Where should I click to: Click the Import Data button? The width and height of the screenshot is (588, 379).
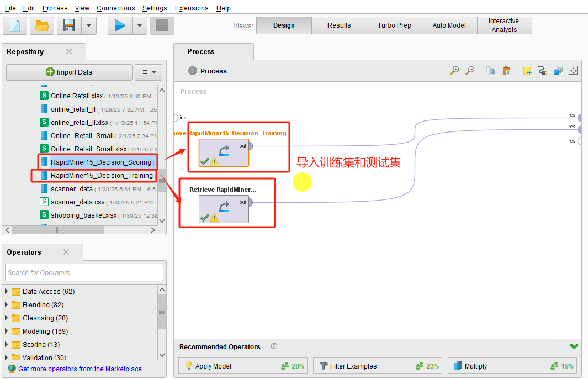[x=69, y=72]
